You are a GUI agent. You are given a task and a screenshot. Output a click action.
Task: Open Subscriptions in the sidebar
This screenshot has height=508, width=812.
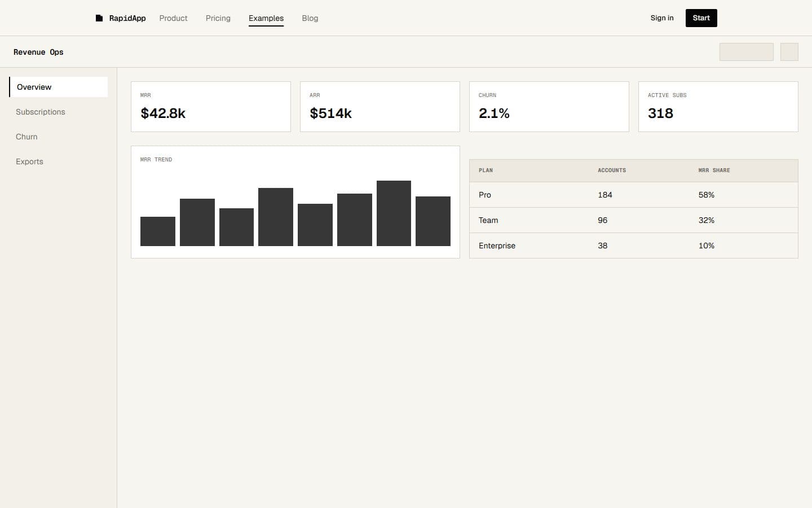pyautogui.click(x=59, y=112)
